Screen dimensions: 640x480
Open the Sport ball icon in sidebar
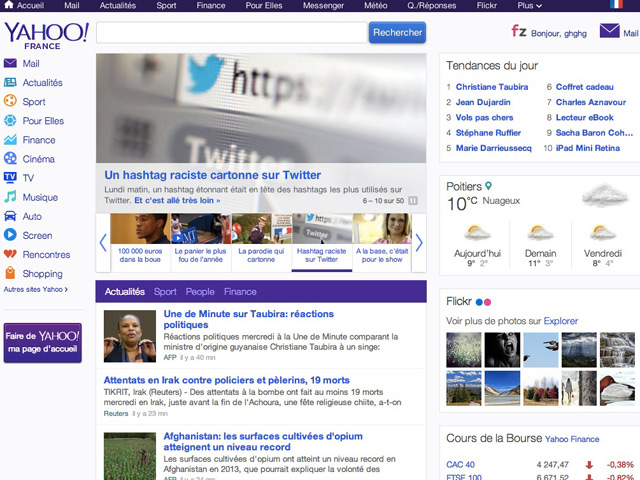(10, 101)
